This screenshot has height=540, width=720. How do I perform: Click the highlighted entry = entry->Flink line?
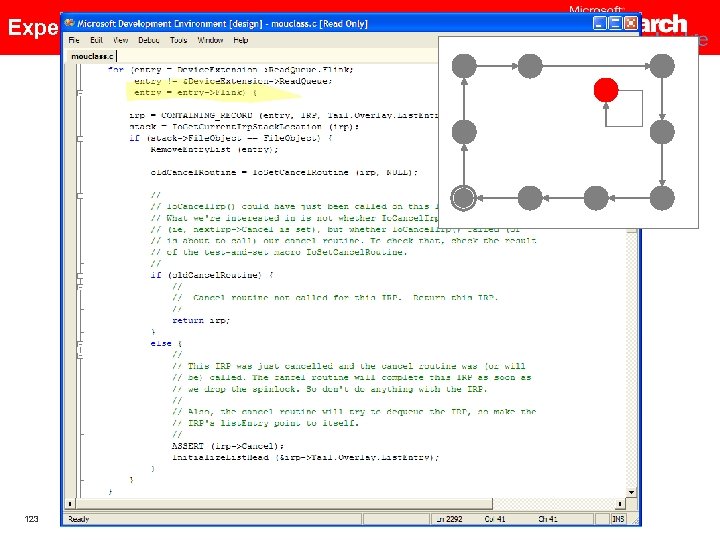(195, 92)
